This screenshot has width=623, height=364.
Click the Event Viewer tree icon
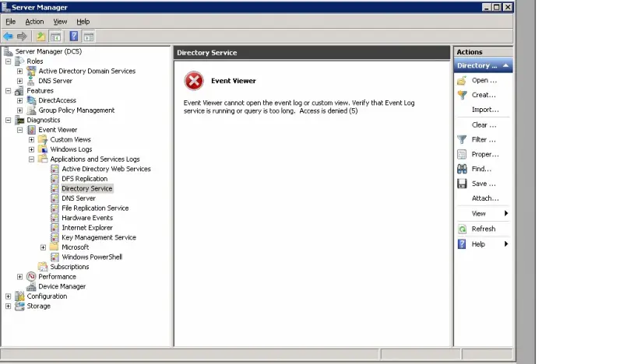[x=31, y=130]
